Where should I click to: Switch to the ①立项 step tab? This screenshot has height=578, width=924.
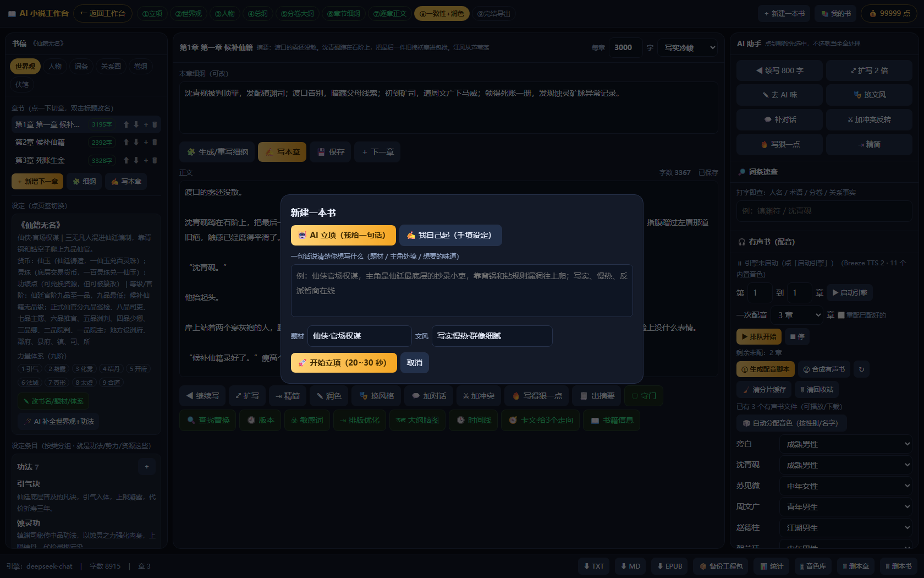tap(152, 14)
